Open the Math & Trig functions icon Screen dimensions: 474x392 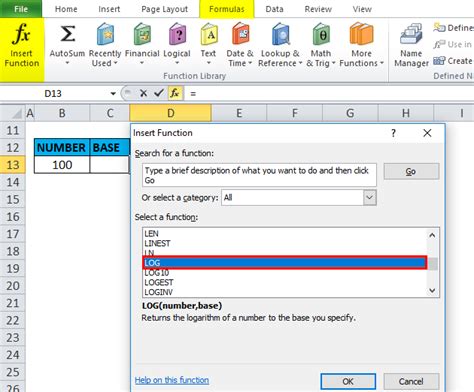point(321,34)
